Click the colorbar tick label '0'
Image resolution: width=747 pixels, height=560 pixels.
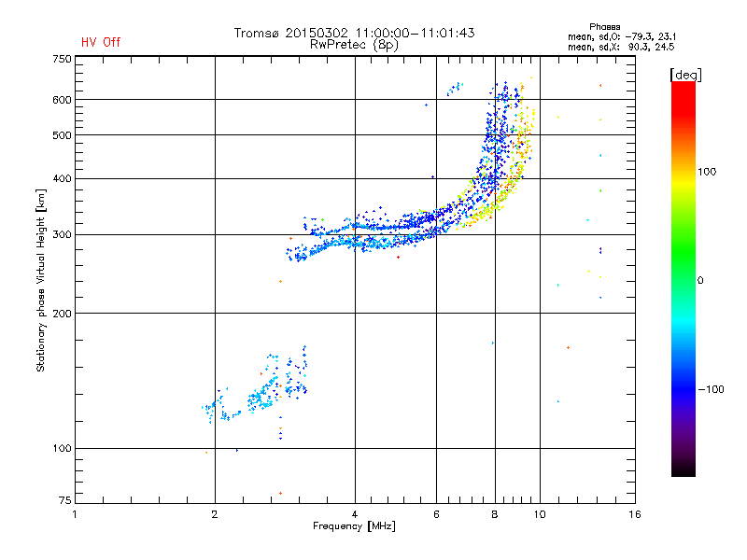tap(700, 281)
